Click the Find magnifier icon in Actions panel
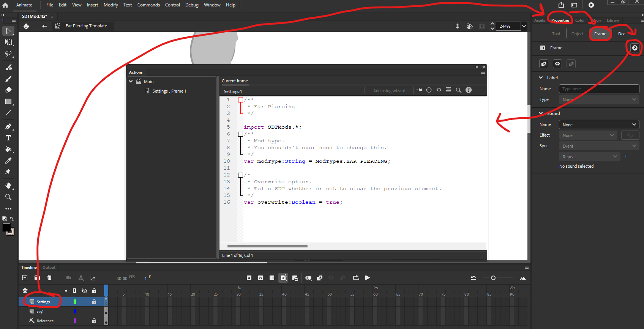 [458, 90]
